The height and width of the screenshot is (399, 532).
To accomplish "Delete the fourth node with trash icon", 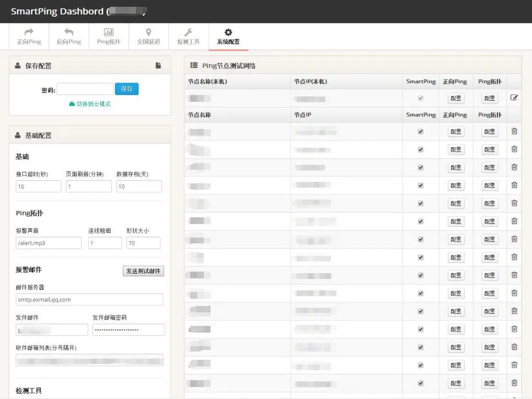I will [x=514, y=185].
